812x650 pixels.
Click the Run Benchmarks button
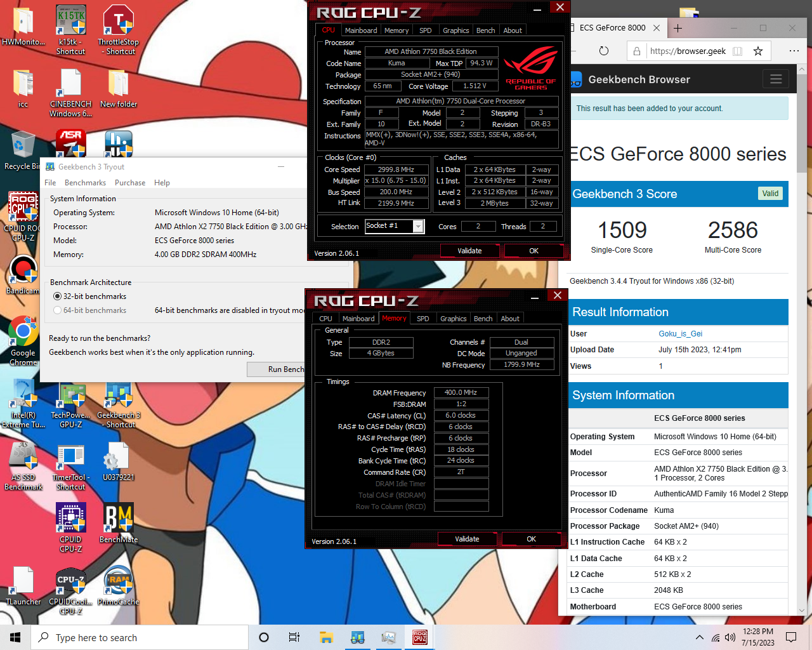click(277, 369)
